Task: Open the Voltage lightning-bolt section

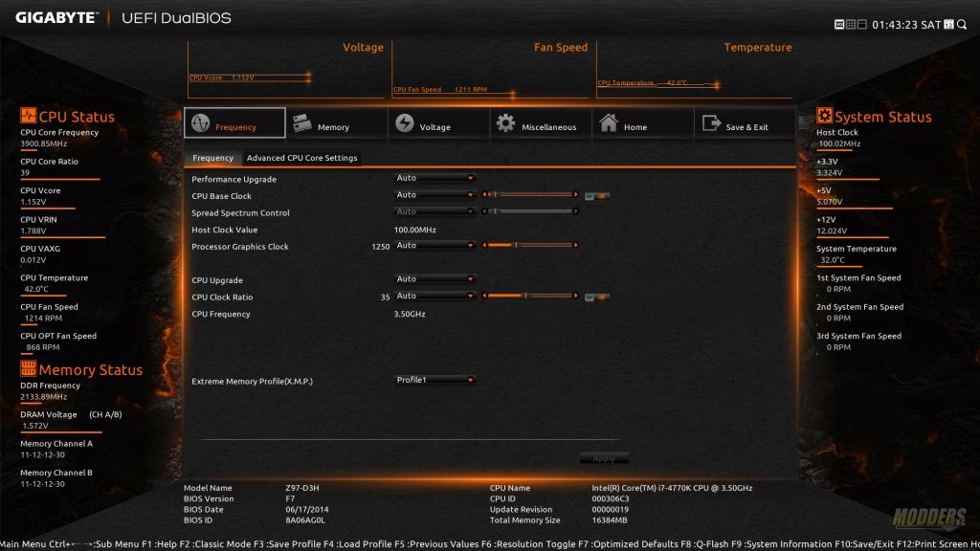Action: [x=405, y=123]
